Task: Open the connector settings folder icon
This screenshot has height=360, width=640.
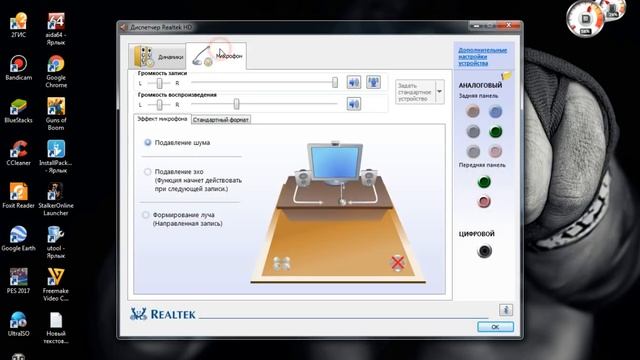Action: click(x=506, y=76)
